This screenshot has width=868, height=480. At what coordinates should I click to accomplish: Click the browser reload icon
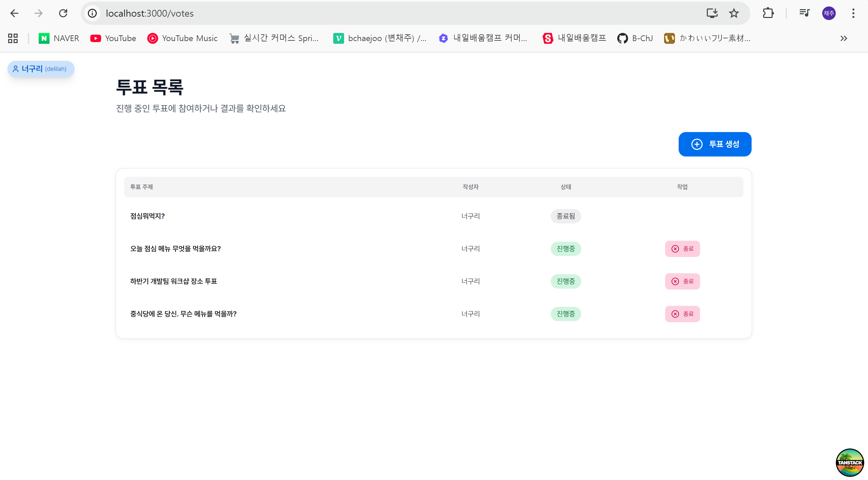click(63, 13)
